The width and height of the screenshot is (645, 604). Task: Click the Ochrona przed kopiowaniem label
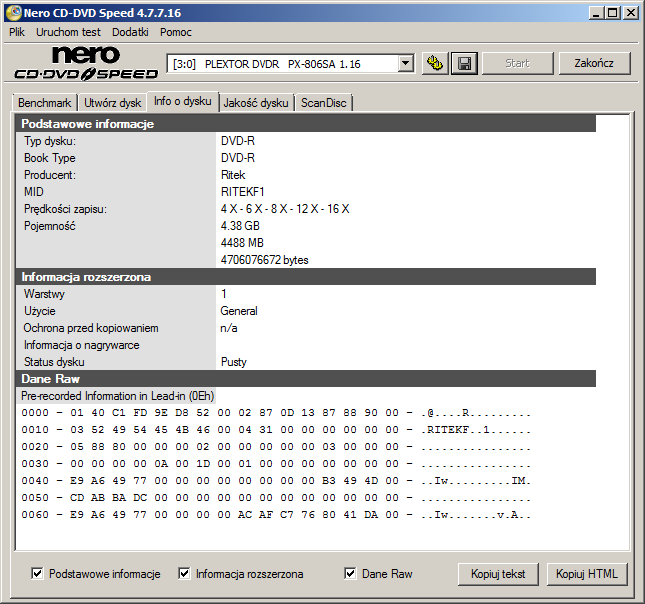[x=91, y=328]
